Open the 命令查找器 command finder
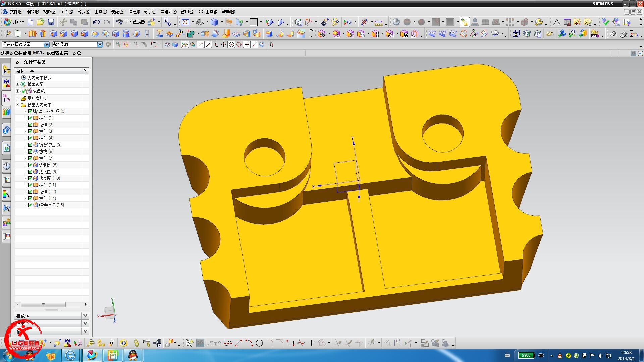The height and width of the screenshot is (362, 644). click(x=130, y=22)
